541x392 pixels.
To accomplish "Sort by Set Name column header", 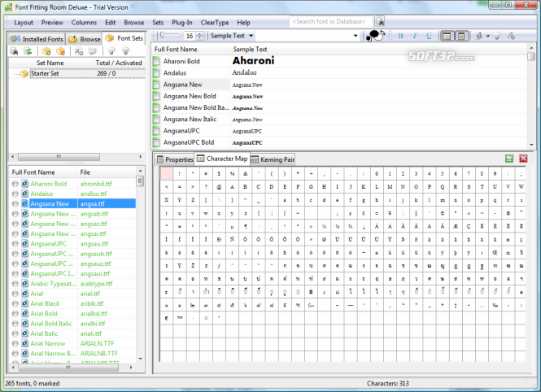I will (50, 63).
